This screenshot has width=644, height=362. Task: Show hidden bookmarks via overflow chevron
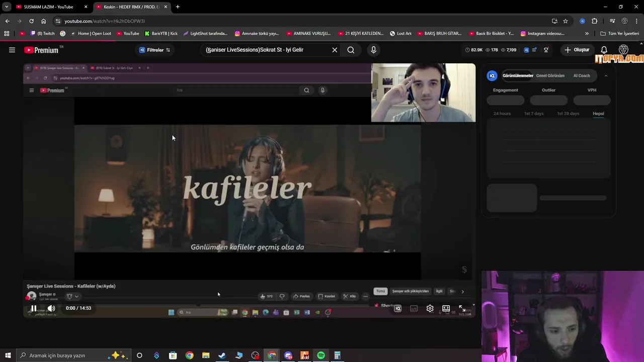click(587, 34)
